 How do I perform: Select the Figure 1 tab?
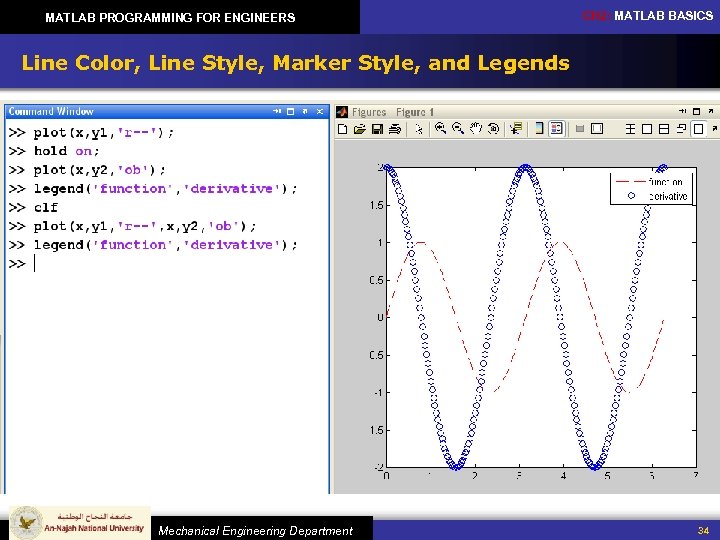click(x=415, y=112)
